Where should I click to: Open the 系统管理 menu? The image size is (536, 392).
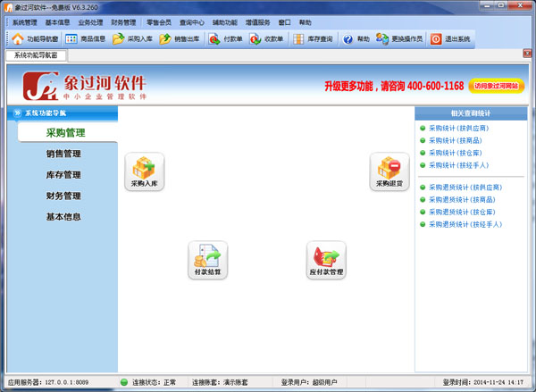[x=25, y=22]
